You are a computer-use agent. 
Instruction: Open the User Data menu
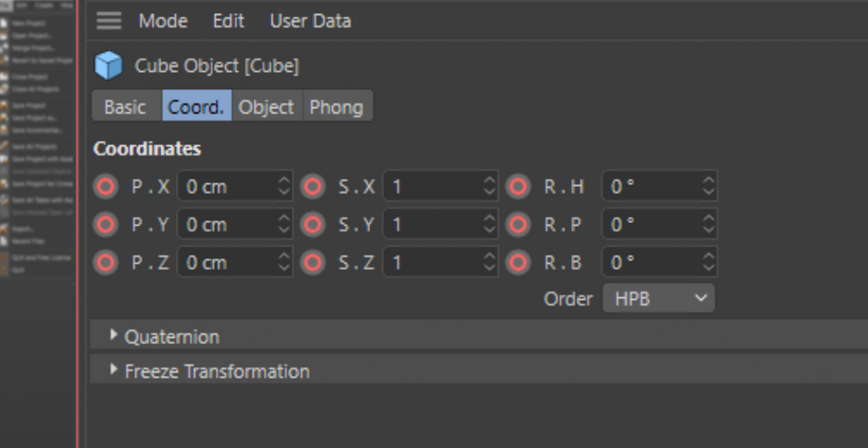coord(310,20)
